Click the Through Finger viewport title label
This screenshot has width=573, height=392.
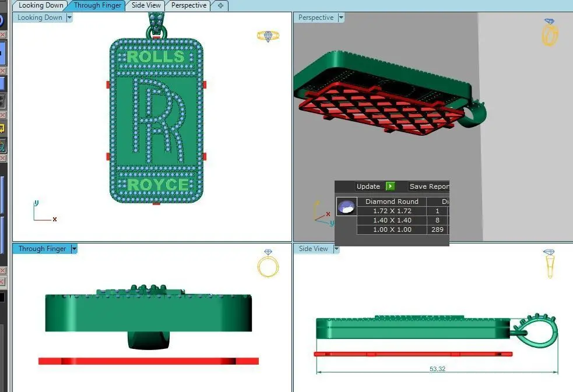[x=42, y=249]
